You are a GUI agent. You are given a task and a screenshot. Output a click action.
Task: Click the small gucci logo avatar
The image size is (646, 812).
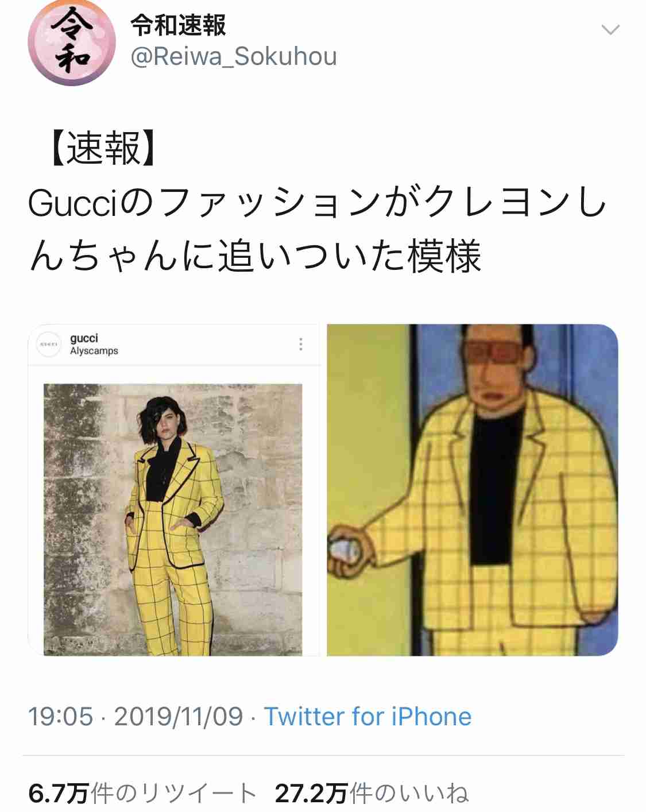(x=48, y=344)
